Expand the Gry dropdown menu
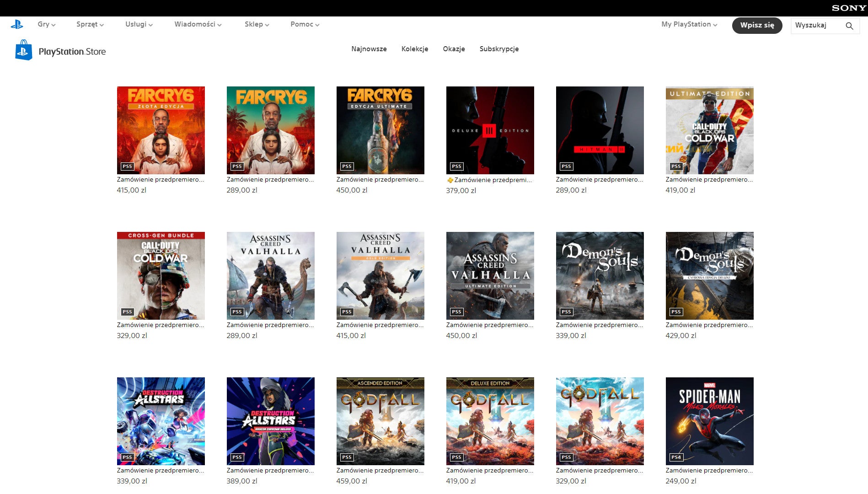 point(46,24)
